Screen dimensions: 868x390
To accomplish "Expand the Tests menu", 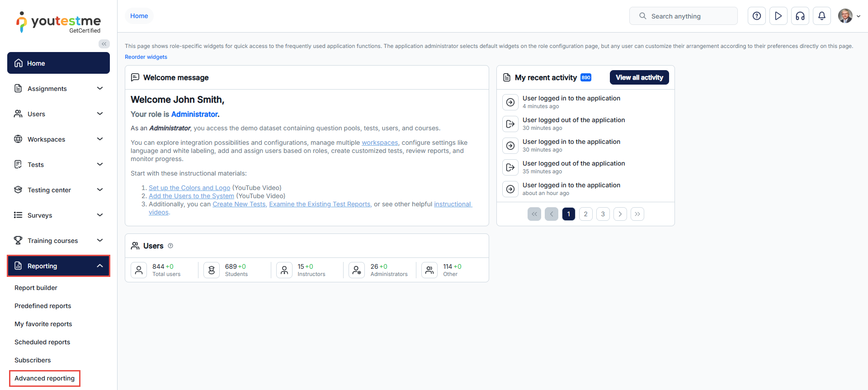I will [58, 165].
